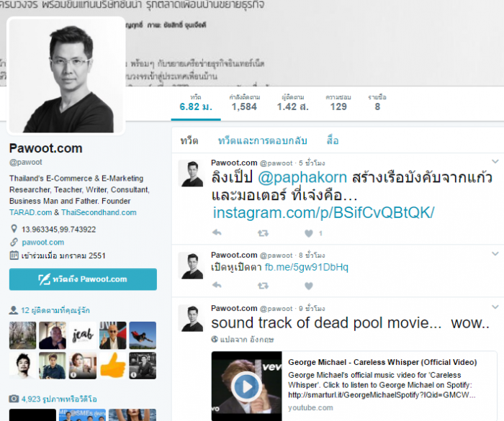Open avatar in 5-hour tweet
The height and width of the screenshot is (421, 504).
pos(191,173)
